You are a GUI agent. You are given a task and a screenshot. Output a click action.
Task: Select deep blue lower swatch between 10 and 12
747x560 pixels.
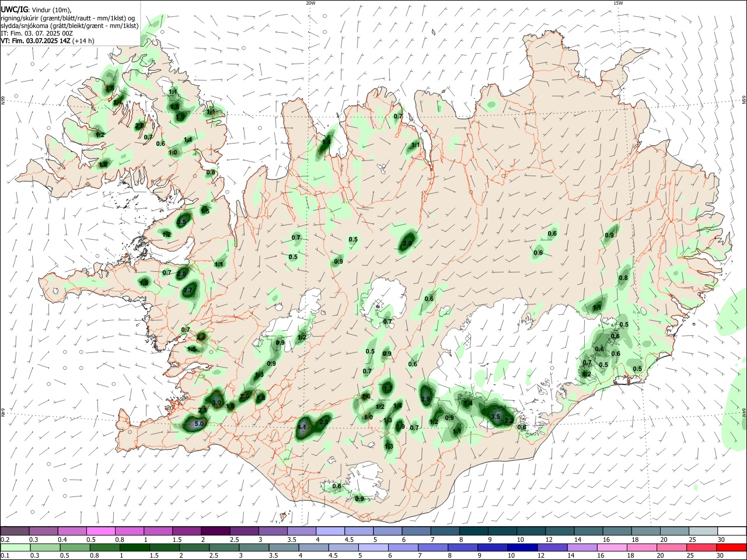point(522,547)
